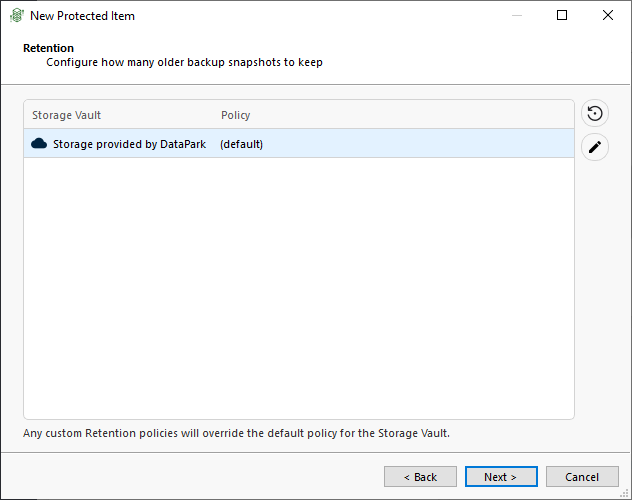
Task: Click the (default) policy cell
Action: coord(241,144)
